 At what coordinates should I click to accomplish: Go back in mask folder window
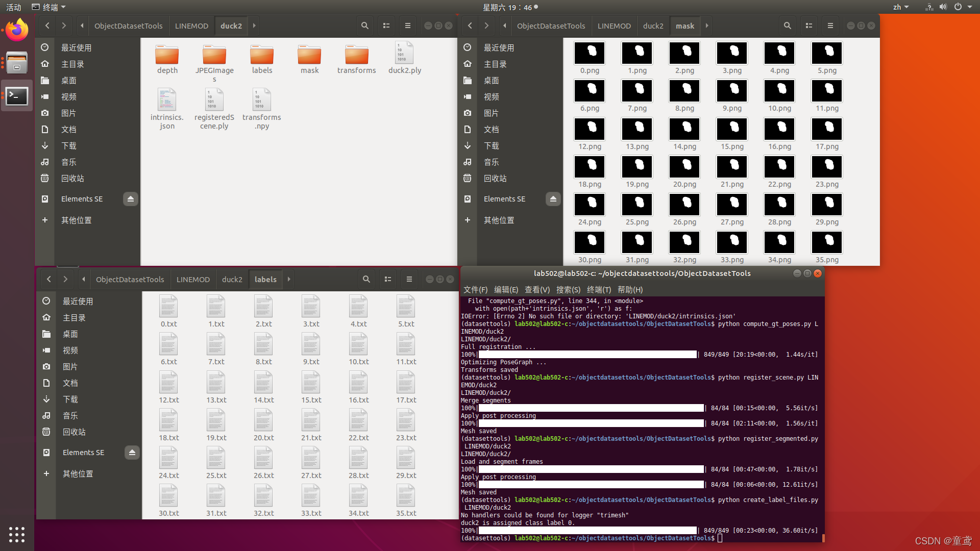(x=470, y=26)
